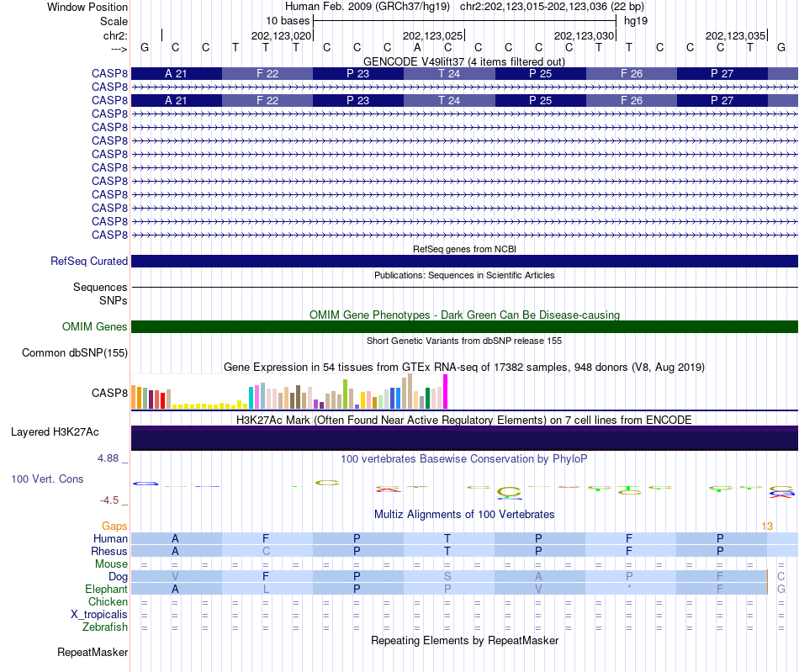Select the T 24 codon in second CASP8 row

coord(449,100)
